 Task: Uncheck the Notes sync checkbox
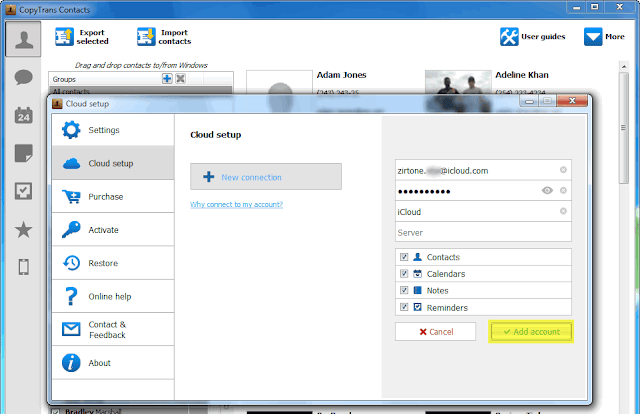pos(404,290)
